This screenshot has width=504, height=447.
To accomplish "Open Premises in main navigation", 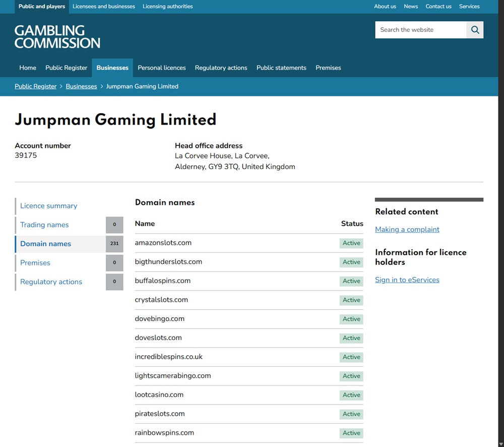I will tap(328, 68).
